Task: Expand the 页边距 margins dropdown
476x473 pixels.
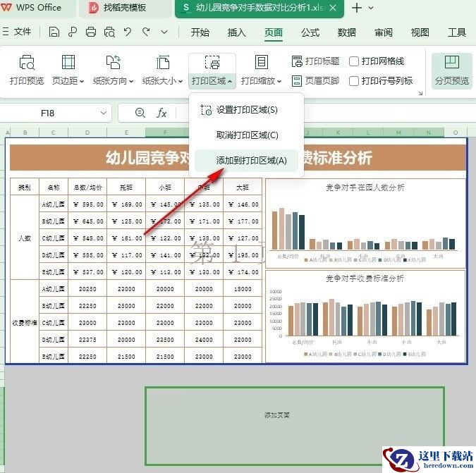Action: tap(68, 70)
